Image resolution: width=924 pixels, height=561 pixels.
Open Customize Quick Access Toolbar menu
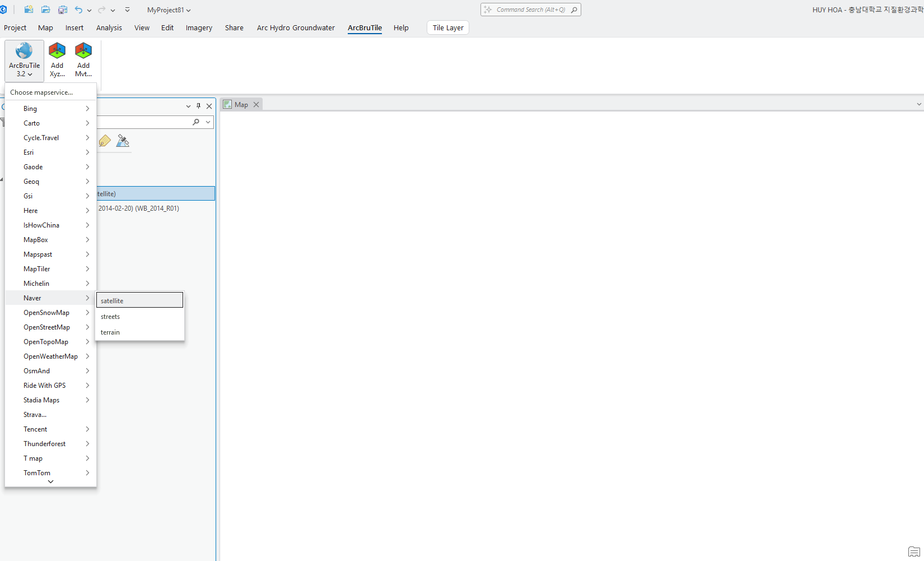click(127, 10)
